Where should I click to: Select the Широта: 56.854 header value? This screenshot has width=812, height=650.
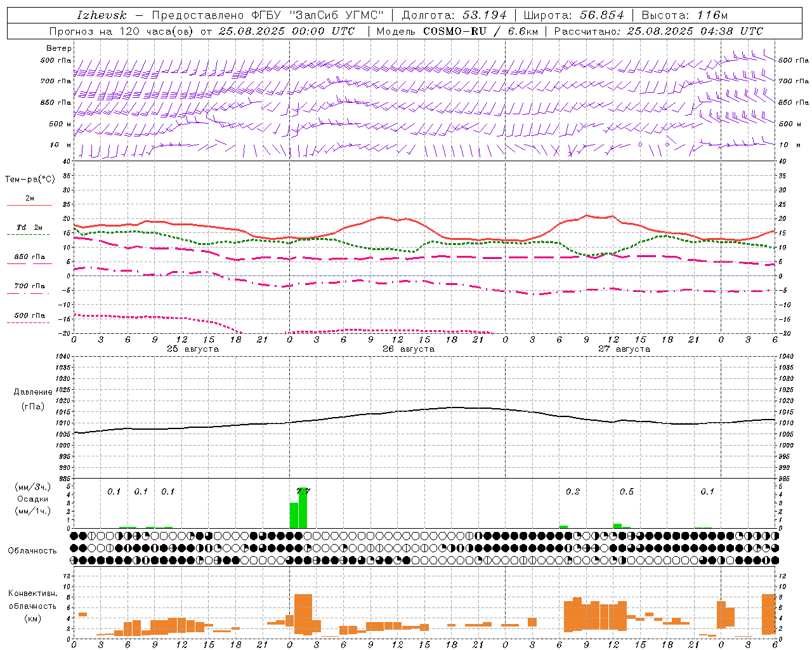click(573, 15)
